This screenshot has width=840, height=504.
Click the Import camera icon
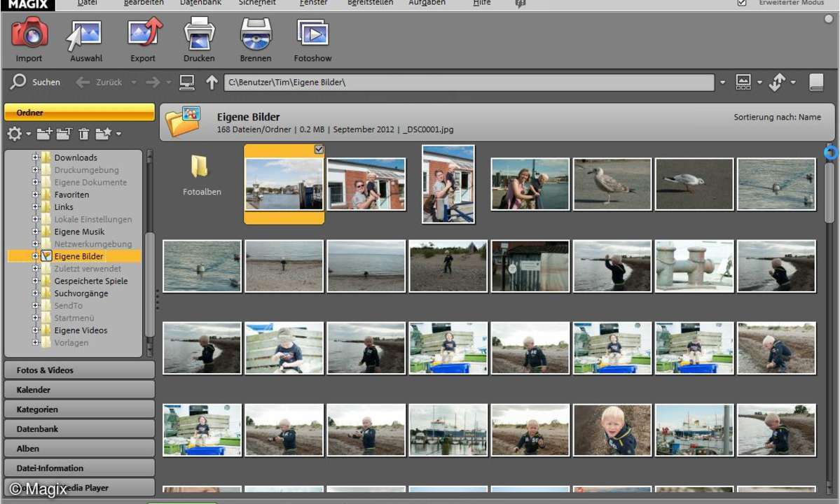point(29,33)
